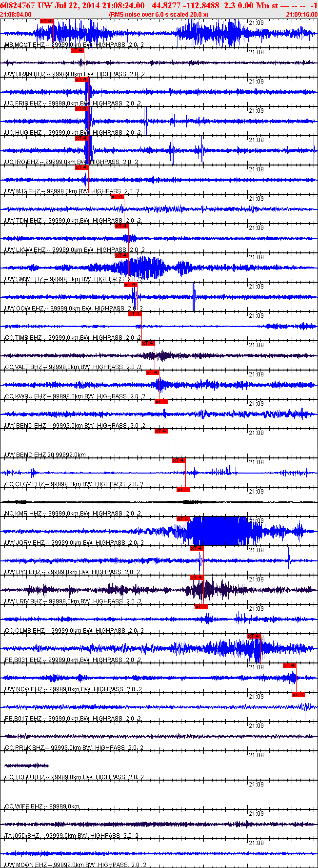Screen dimensions: 318x868
Task: Click the event ID 60824767 in header
Action: coord(18,5)
